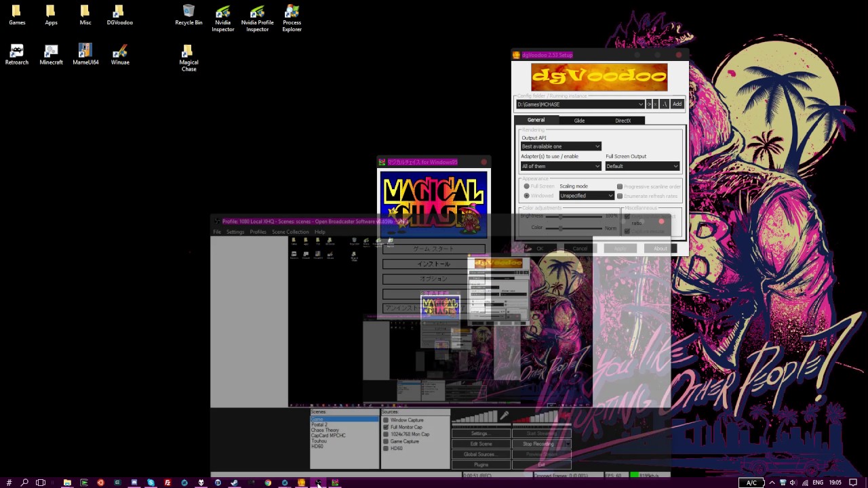
Task: Click the Recycle Bin icon
Action: pos(189,15)
